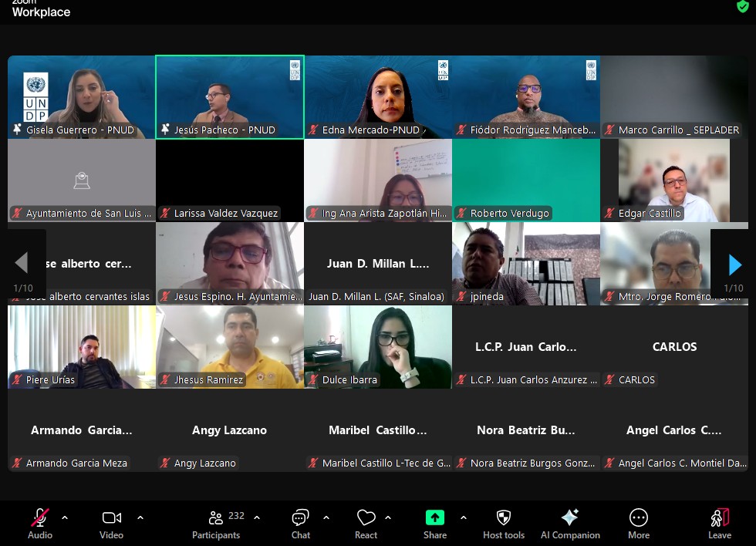Viewport: 756px width, 546px height.
Task: Unmute using the Audio microphone icon
Action: coord(40,517)
